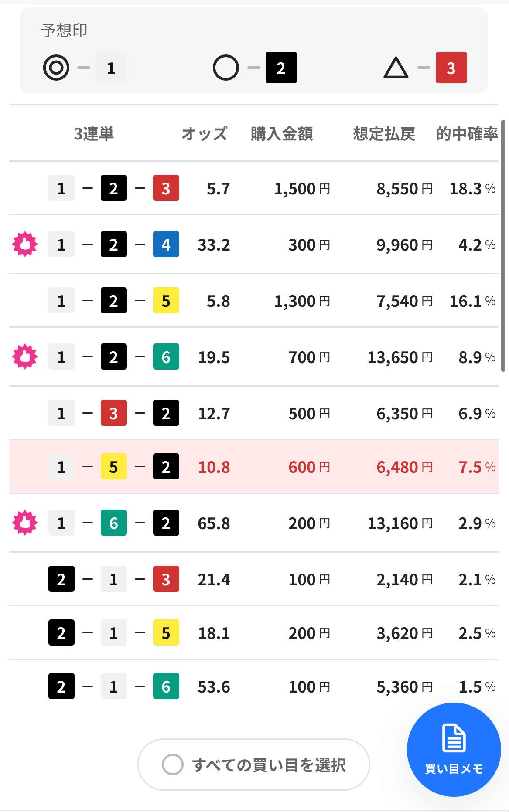Click the 1,500円 purchase amount
Image resolution: width=509 pixels, height=812 pixels.
click(302, 189)
